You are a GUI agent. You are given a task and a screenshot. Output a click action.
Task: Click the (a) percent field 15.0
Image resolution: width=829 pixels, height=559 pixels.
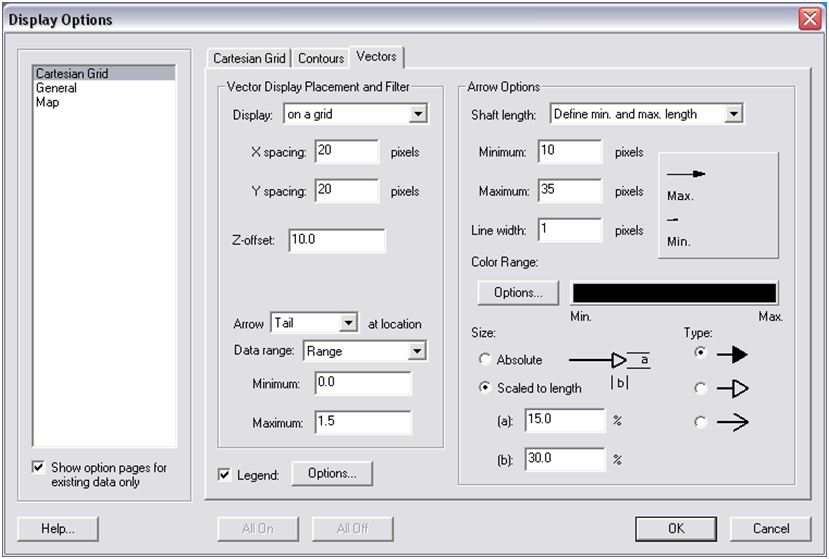click(565, 420)
